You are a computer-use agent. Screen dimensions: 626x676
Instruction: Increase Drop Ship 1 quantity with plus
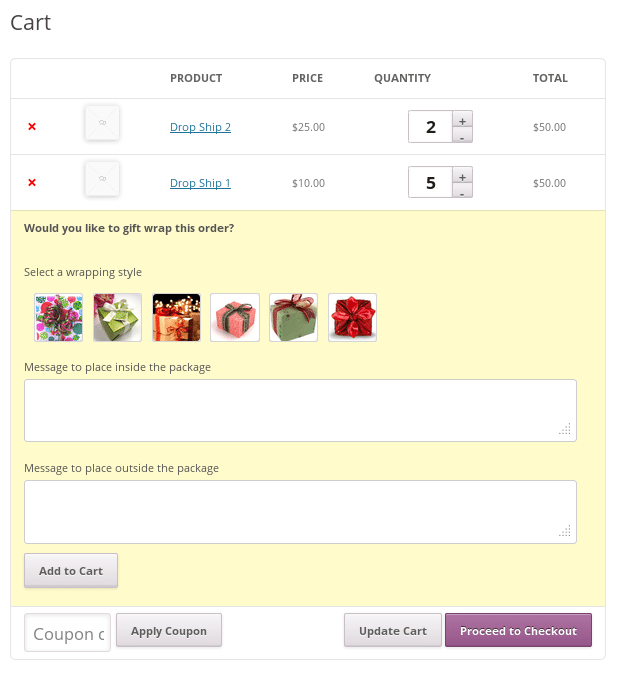[462, 177]
